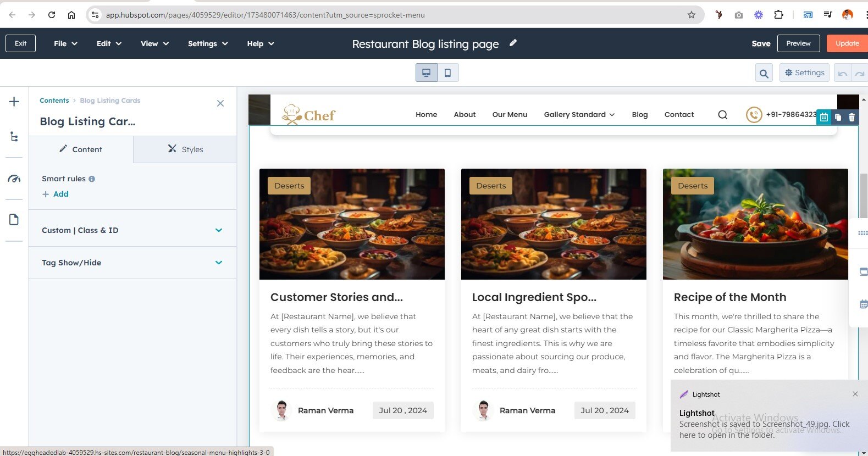Open the site tree structure icon
Image resolution: width=868 pixels, height=456 pixels.
(x=14, y=137)
